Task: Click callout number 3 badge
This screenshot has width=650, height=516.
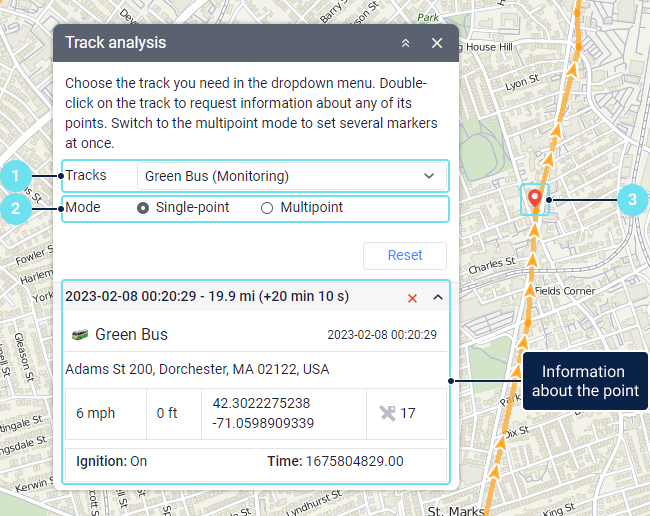Action: point(630,200)
